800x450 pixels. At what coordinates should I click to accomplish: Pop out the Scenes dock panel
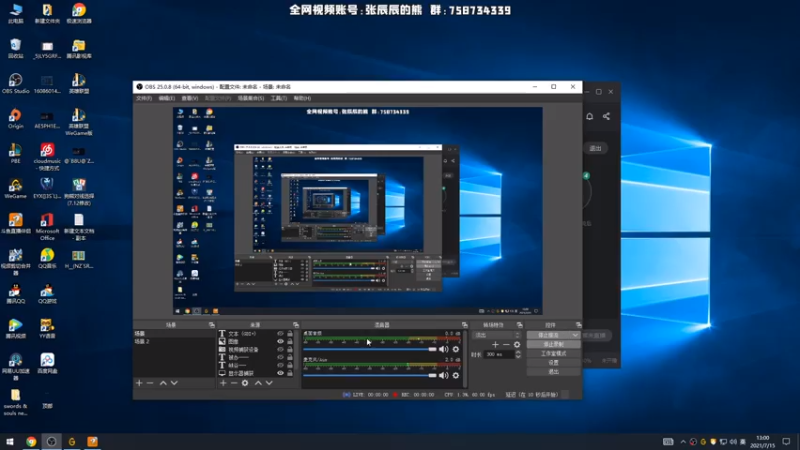point(211,325)
